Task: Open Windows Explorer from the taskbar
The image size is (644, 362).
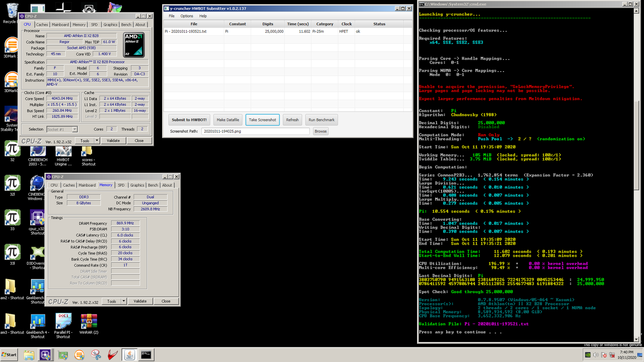Action: tap(29, 355)
